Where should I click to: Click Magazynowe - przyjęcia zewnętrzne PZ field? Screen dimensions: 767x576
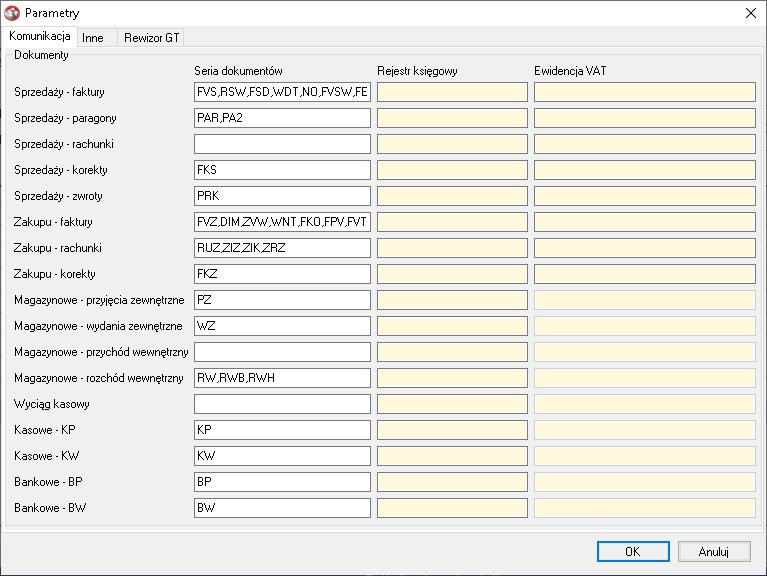click(x=282, y=300)
